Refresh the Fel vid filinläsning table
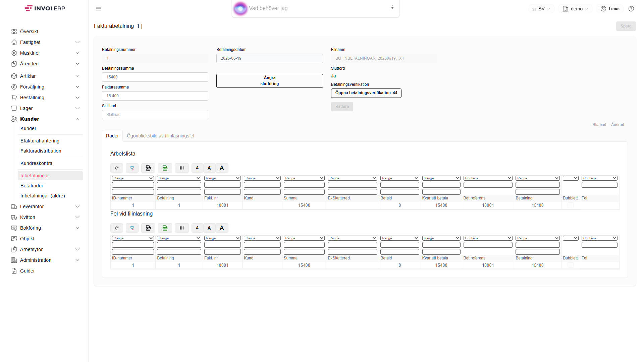Viewport: 644px width, 362px height. [117, 228]
